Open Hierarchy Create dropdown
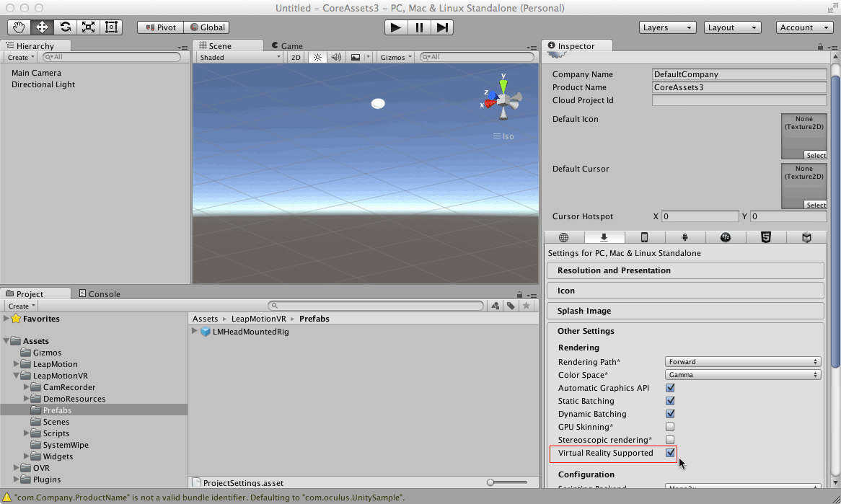The width and height of the screenshot is (841, 504). tap(21, 58)
